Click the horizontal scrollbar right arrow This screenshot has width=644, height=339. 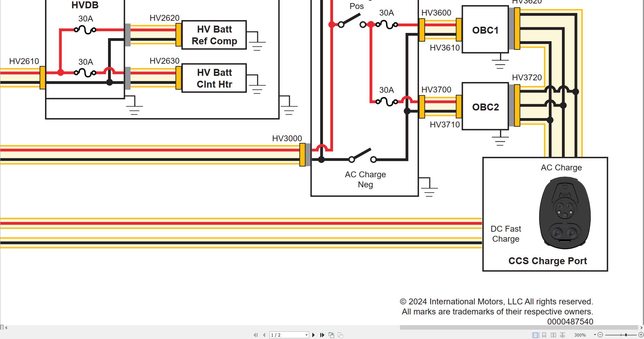(x=641, y=327)
